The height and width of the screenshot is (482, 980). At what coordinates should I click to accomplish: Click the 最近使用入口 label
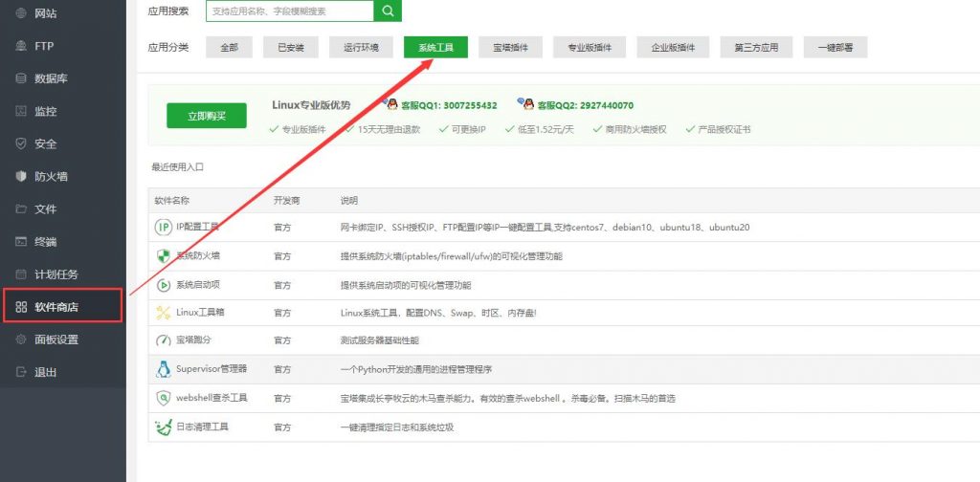tap(177, 167)
